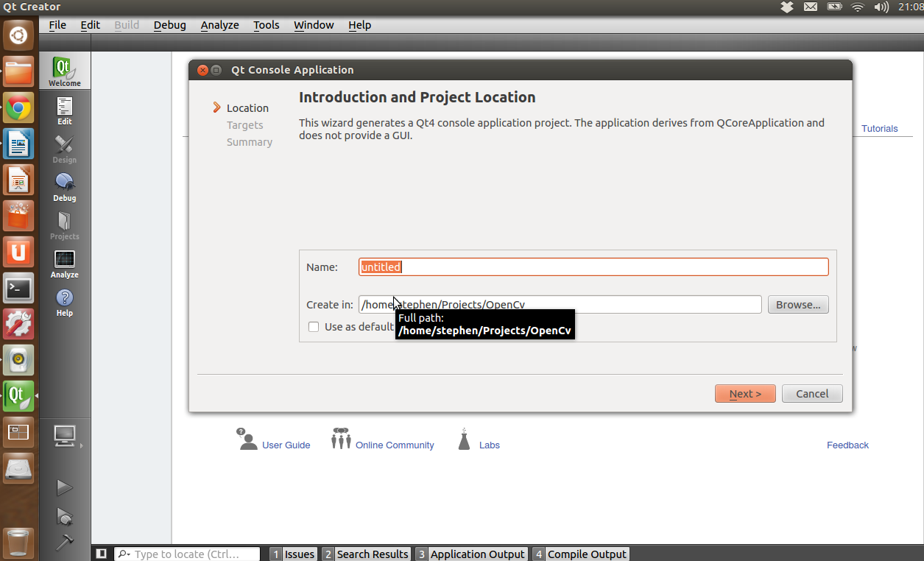The width and height of the screenshot is (924, 561).
Task: Open the Wi-Fi network indicator
Action: [858, 7]
